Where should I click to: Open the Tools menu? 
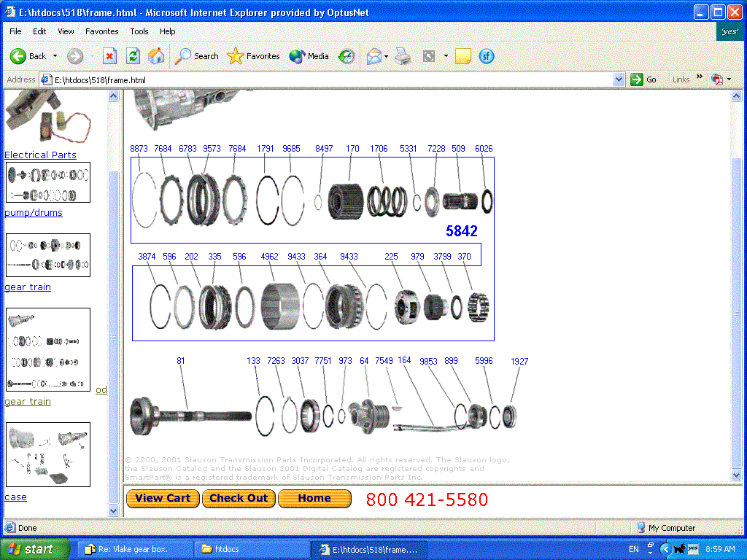(x=139, y=31)
